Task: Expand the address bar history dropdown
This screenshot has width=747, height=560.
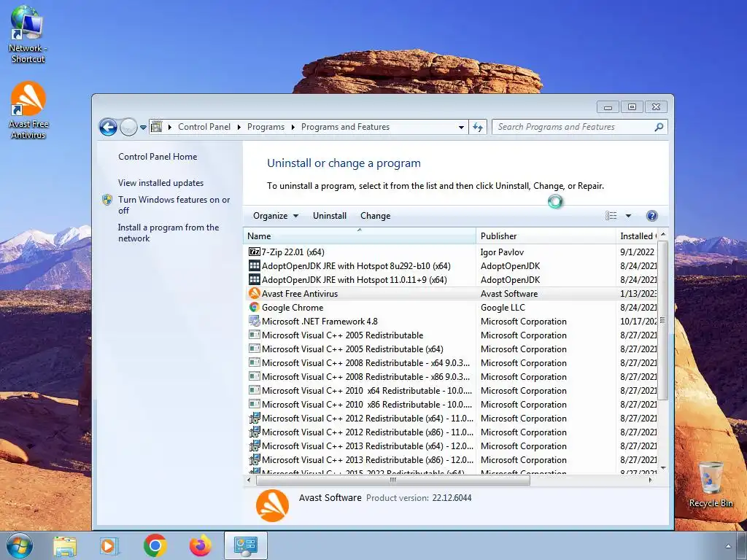Action: click(461, 127)
